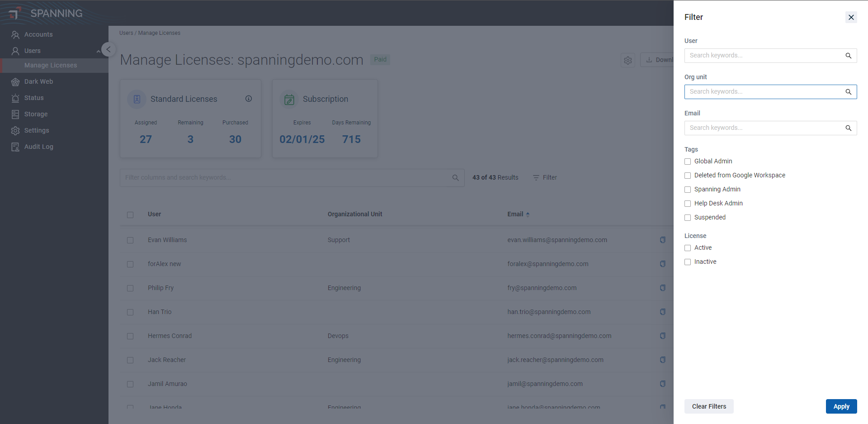Collapse the sidebar with arrow button

tap(108, 49)
